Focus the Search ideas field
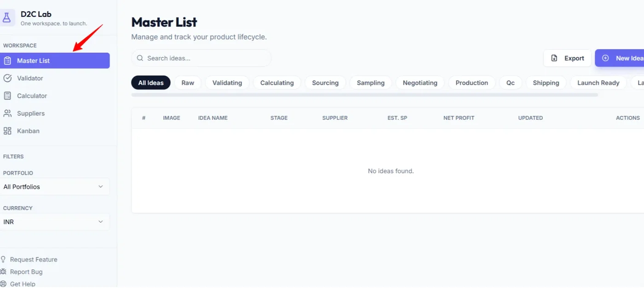This screenshot has height=288, width=644. pos(201,58)
